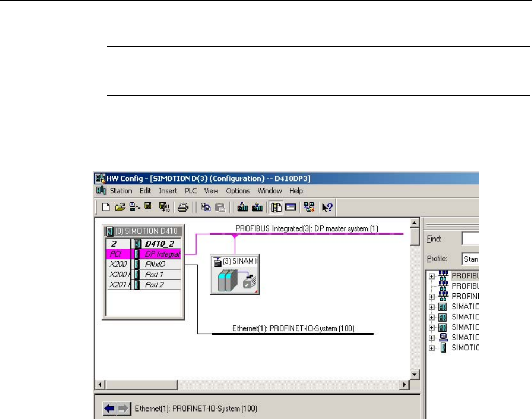Select the Ethernet(1) PROFINET-IO-System line

pyautogui.click(x=293, y=334)
